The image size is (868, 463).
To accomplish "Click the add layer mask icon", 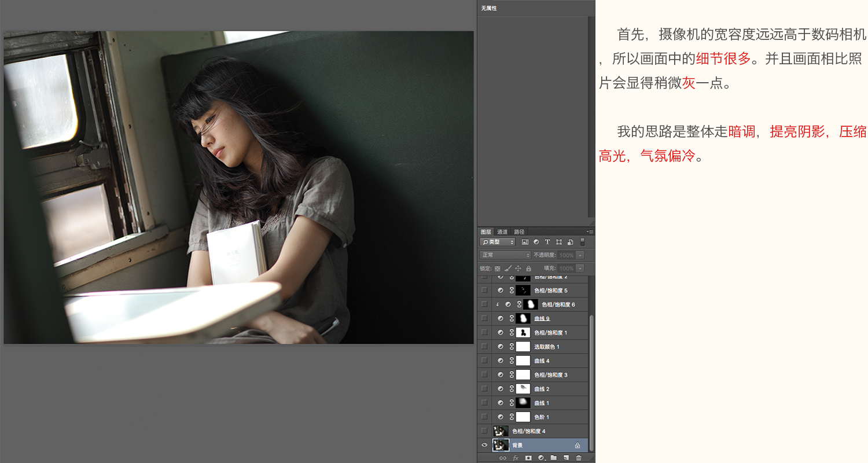I will [x=528, y=458].
